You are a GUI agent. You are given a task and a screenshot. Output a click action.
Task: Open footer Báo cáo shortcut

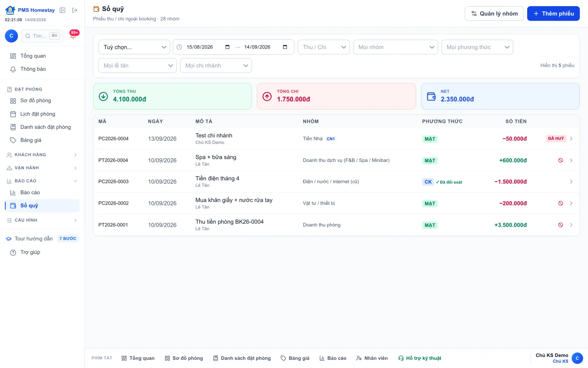click(x=333, y=358)
